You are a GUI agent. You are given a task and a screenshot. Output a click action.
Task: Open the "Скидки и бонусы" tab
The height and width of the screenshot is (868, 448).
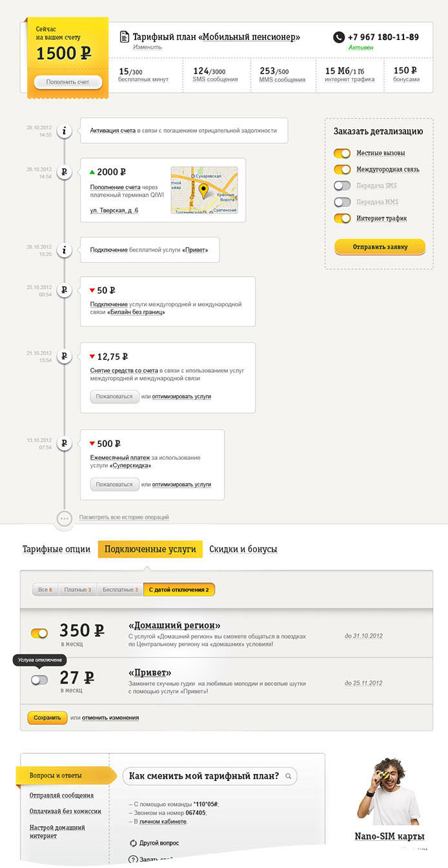click(243, 549)
